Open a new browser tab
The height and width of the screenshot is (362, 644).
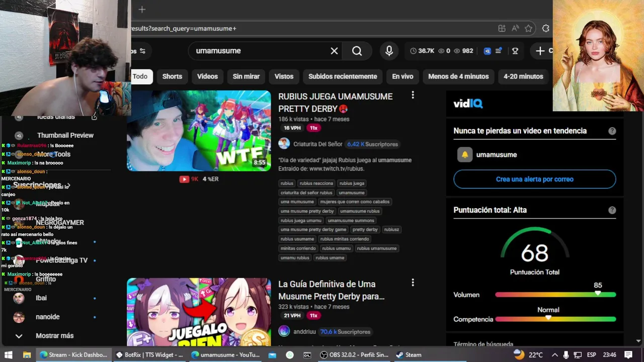[142, 10]
